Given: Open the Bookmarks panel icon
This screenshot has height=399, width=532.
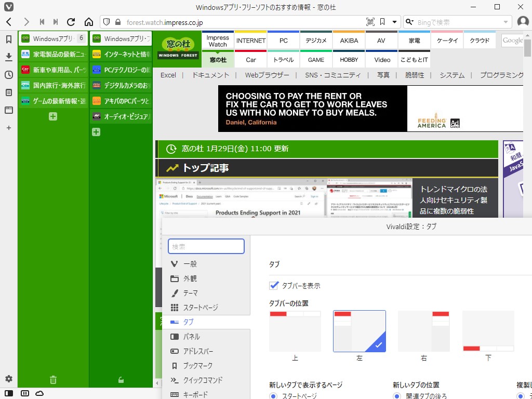Looking at the screenshot, I should [8, 38].
